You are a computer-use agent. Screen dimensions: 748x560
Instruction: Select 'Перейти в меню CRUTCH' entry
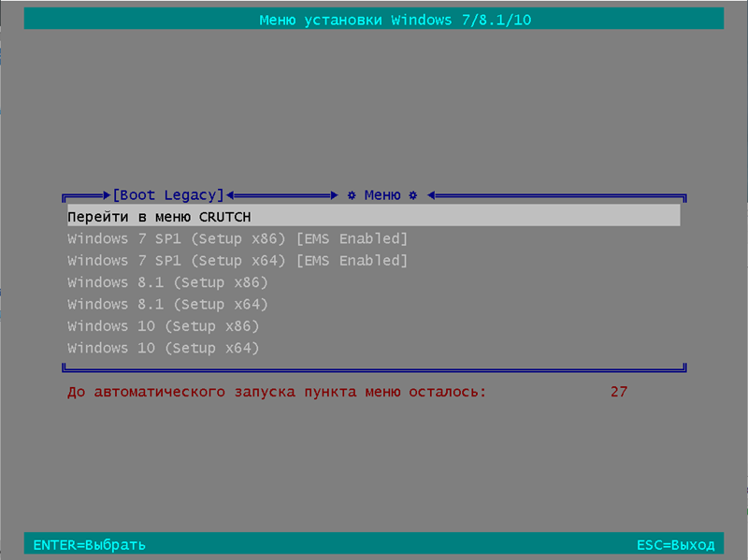(373, 217)
